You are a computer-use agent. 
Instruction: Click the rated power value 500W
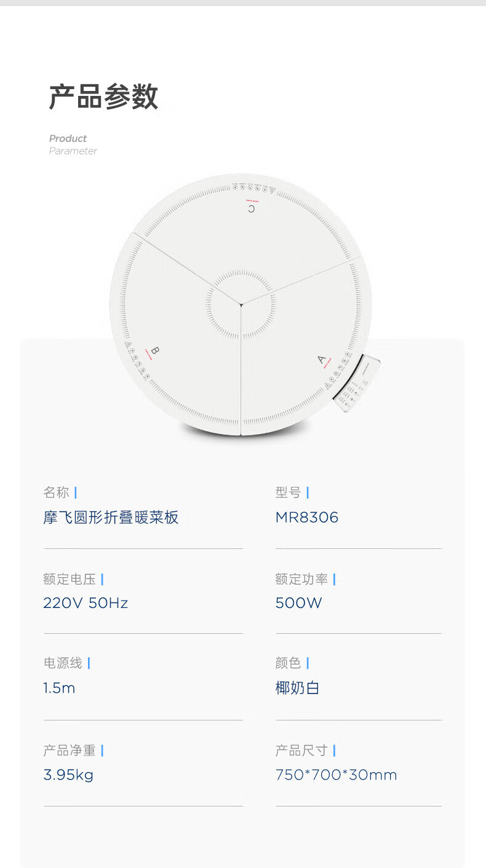click(x=298, y=603)
